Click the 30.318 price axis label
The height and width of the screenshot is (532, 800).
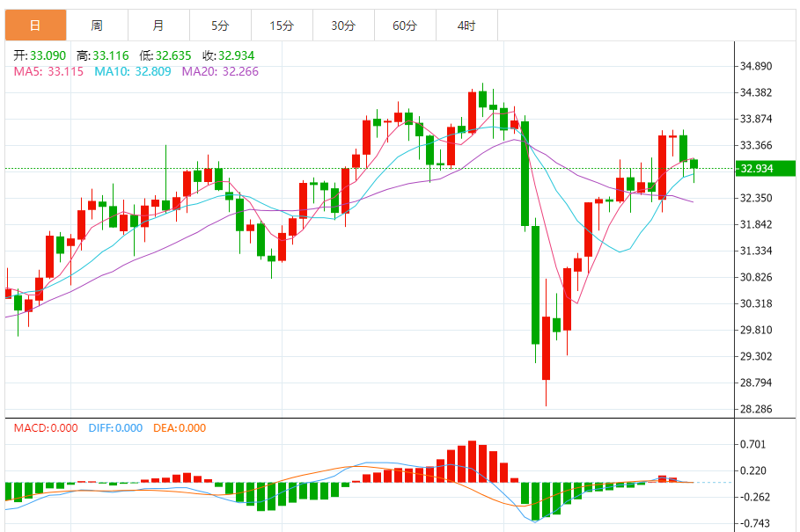click(756, 303)
